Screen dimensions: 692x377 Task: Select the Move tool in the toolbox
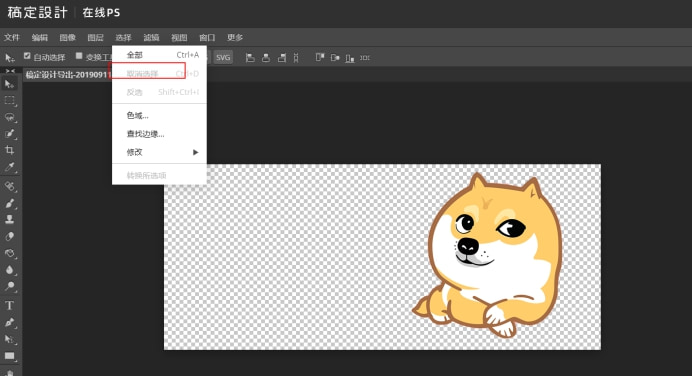point(9,84)
